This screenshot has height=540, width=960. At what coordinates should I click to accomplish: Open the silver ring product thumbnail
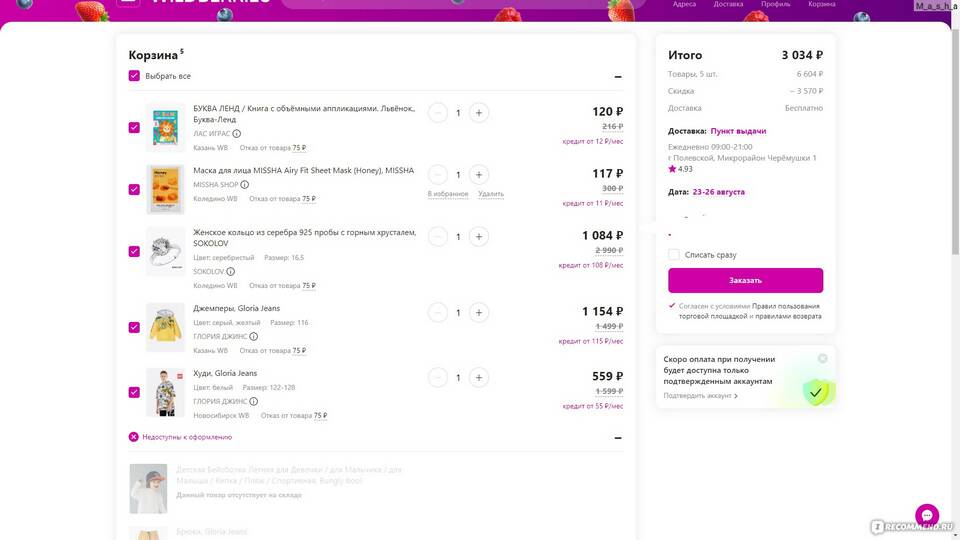[165, 250]
